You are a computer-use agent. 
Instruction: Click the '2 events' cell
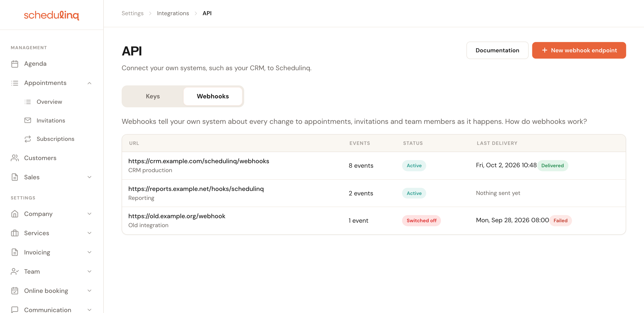point(361,193)
